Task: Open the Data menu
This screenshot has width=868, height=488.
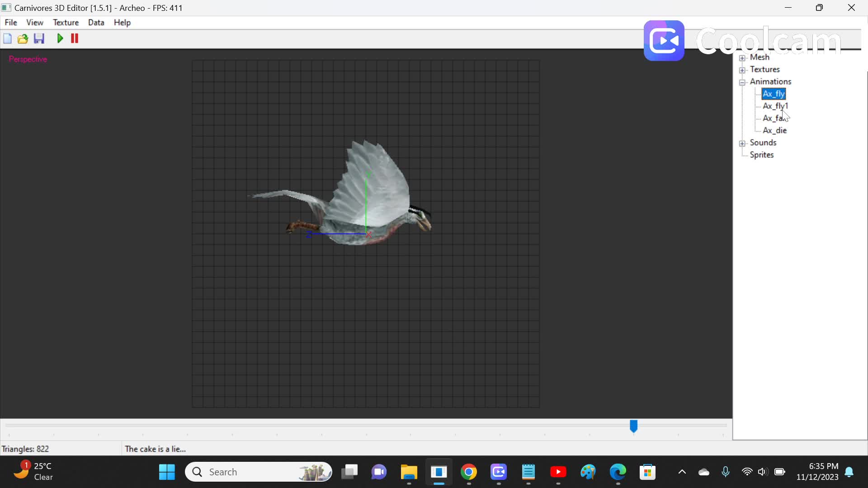Action: pos(96,23)
